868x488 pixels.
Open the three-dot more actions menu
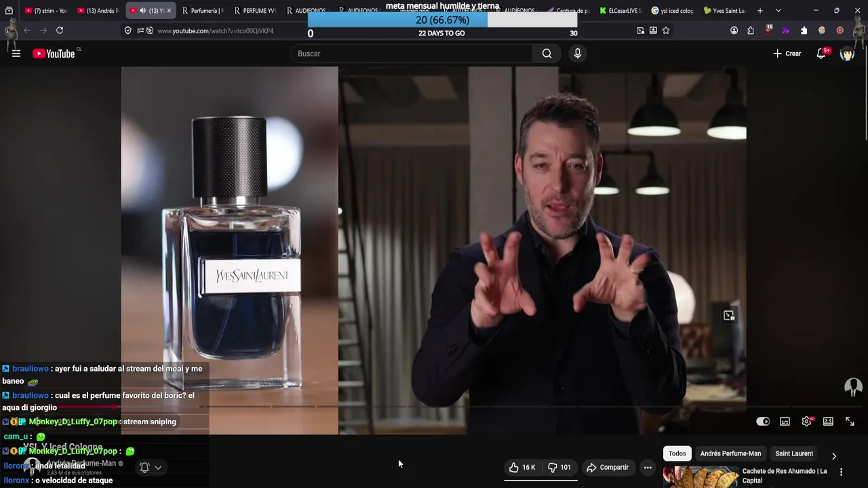tap(648, 467)
